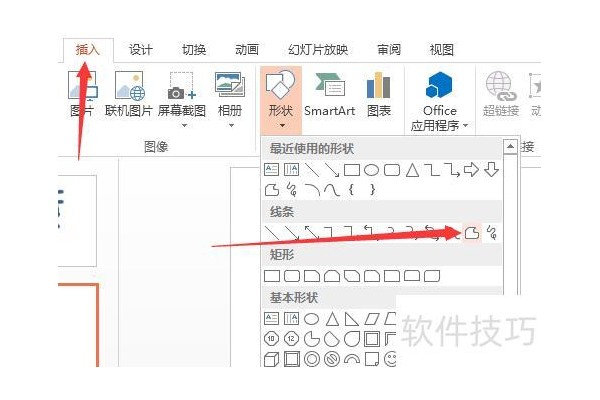
Task: Expand the 相册 dropdown arrow
Action: click(x=231, y=125)
